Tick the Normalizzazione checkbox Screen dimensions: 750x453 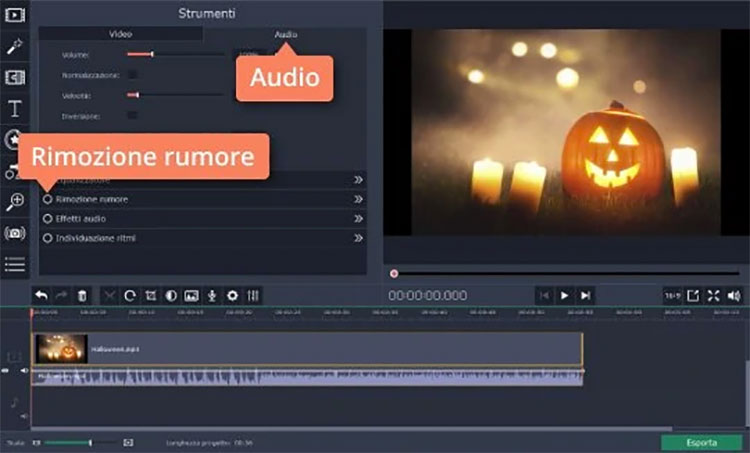pyautogui.click(x=132, y=75)
